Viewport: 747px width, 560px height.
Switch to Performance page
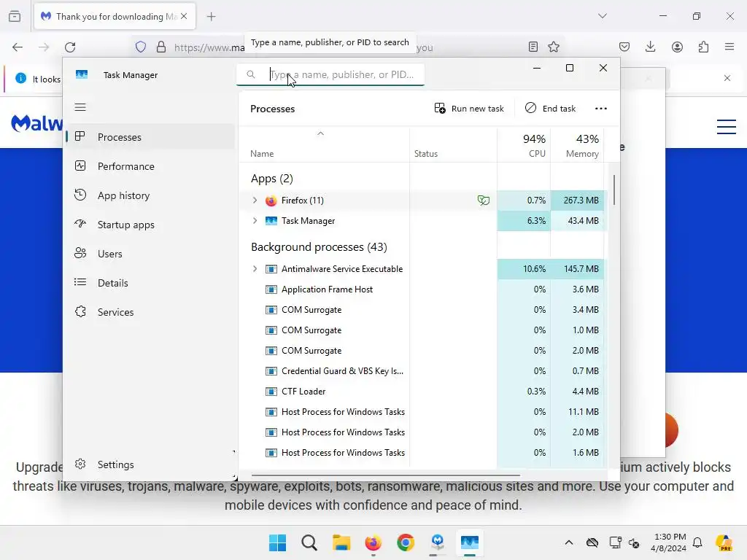point(150,166)
